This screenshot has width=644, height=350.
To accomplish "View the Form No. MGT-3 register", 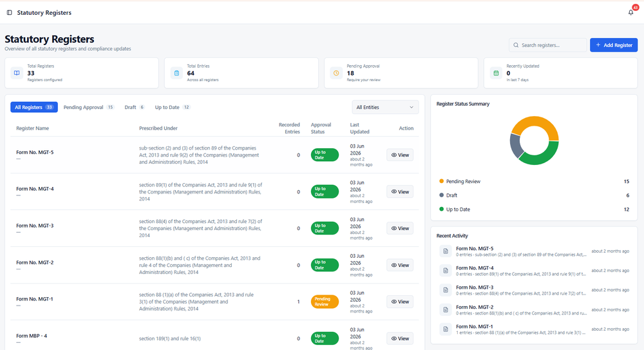I will point(400,228).
